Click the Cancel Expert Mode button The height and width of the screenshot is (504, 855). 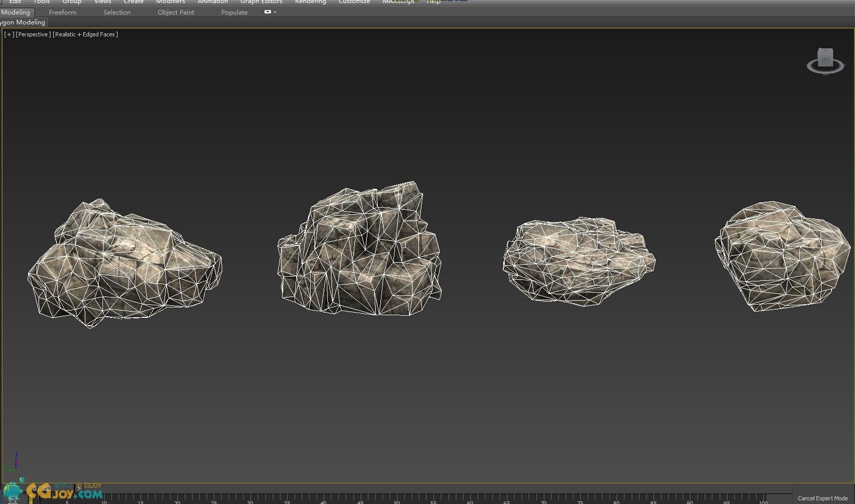click(x=823, y=498)
